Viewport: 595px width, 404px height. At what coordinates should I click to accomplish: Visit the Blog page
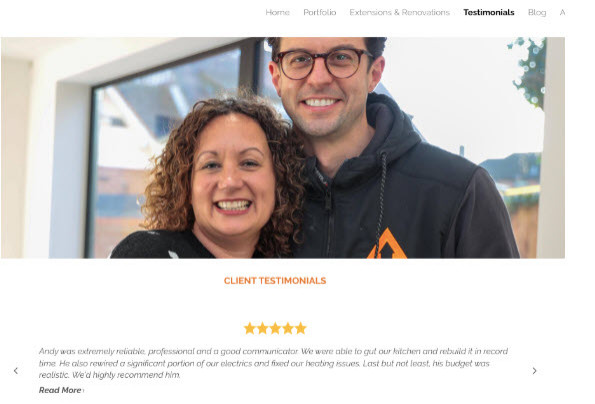(x=537, y=13)
